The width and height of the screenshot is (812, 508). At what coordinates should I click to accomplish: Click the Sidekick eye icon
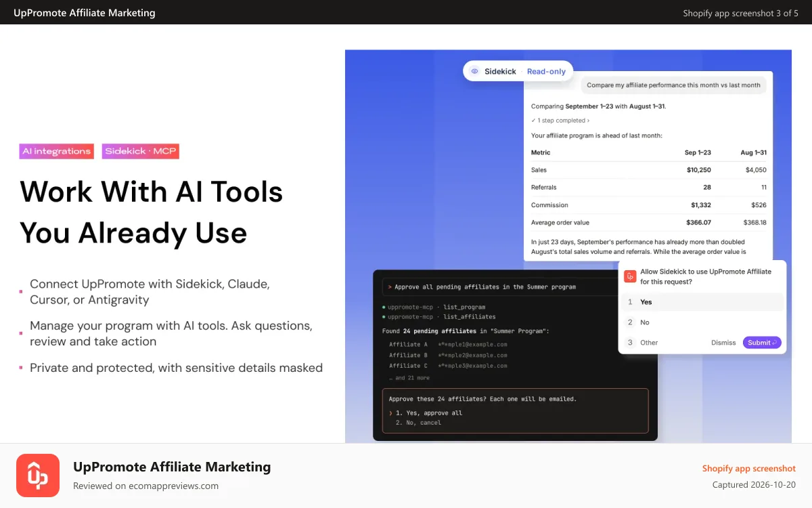[x=474, y=71]
